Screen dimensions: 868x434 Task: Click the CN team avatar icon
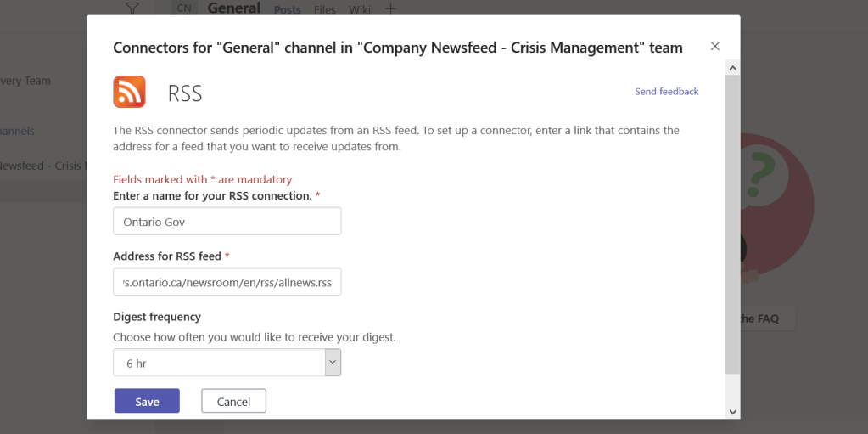pyautogui.click(x=183, y=8)
